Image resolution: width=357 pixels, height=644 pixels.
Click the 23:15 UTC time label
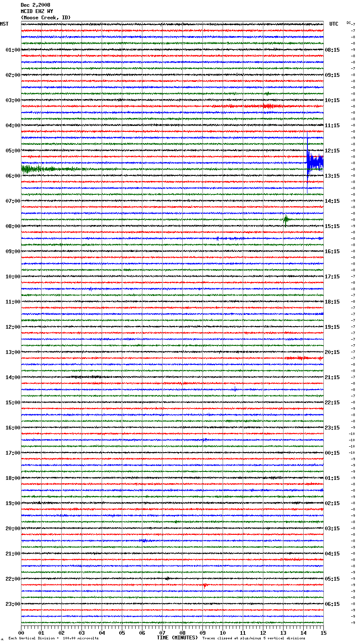[x=332, y=428]
